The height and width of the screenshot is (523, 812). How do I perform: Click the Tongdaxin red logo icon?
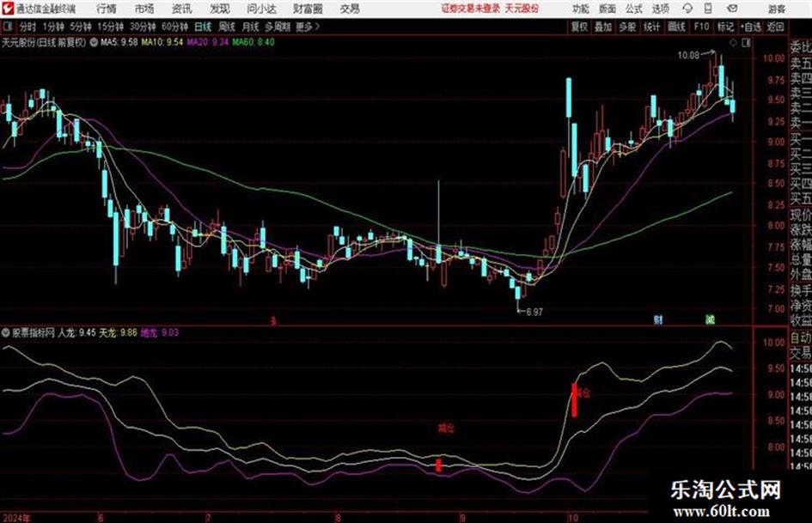[8, 9]
